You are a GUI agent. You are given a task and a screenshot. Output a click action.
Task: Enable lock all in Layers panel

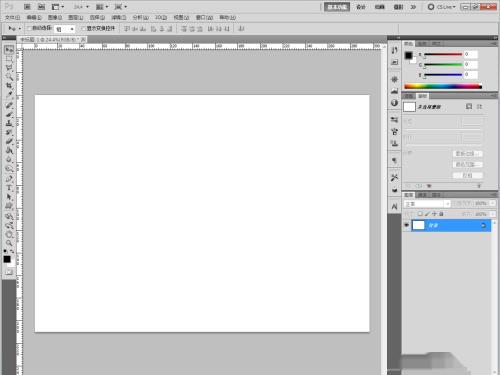pyautogui.click(x=441, y=214)
